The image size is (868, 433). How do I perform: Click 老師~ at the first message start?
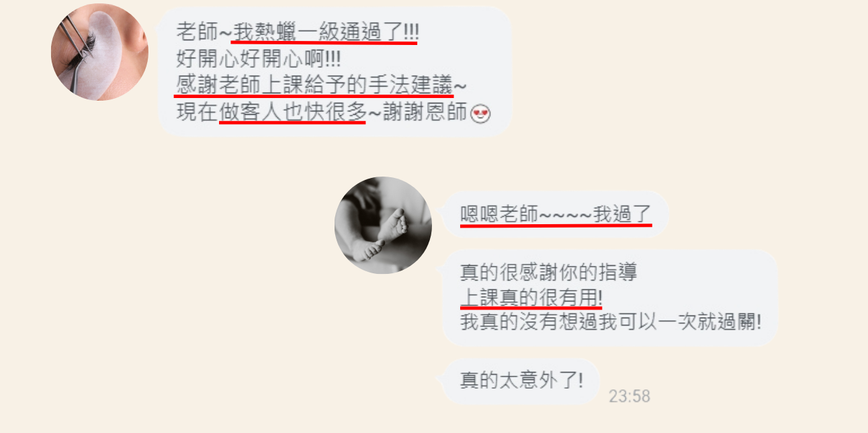coord(204,32)
